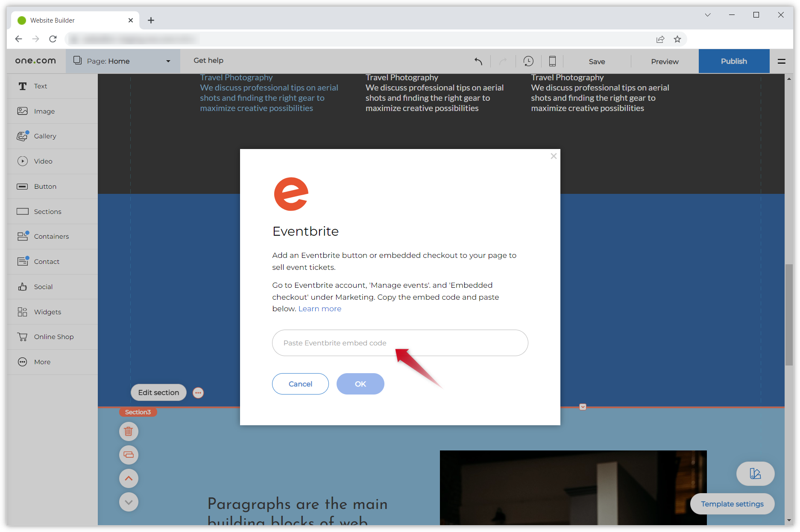800x532 pixels.
Task: Open the Online Shop tool
Action: [53, 336]
